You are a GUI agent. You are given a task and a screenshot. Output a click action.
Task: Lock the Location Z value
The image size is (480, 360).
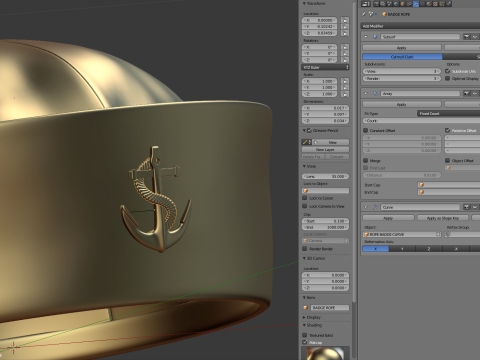tap(345, 33)
